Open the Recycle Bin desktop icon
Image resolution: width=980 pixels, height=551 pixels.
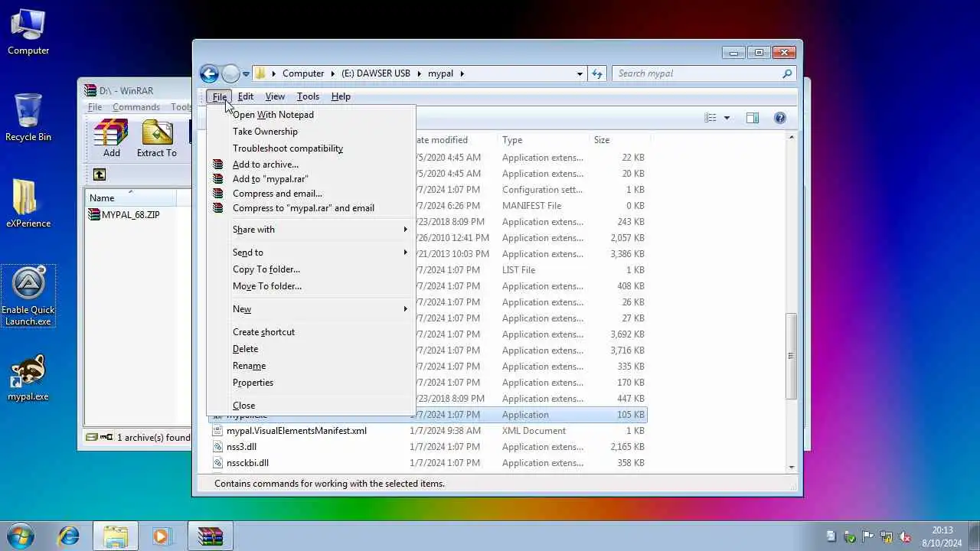pos(28,117)
